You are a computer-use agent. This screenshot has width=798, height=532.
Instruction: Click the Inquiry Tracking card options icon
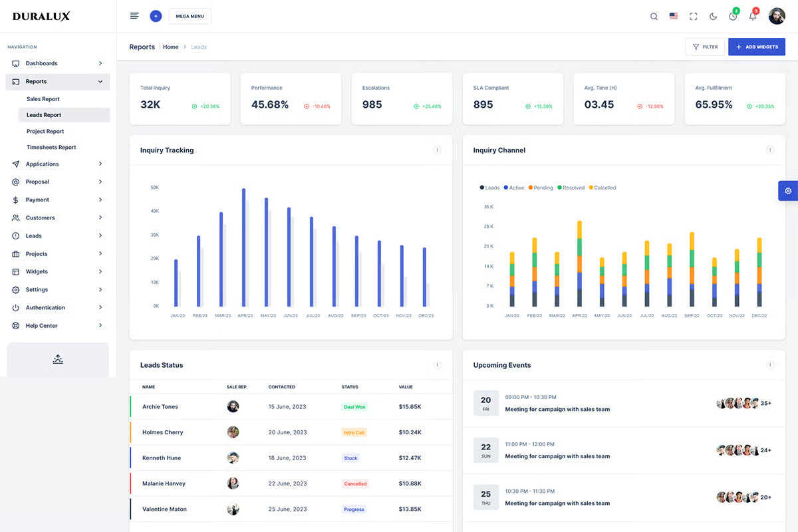[x=437, y=150]
